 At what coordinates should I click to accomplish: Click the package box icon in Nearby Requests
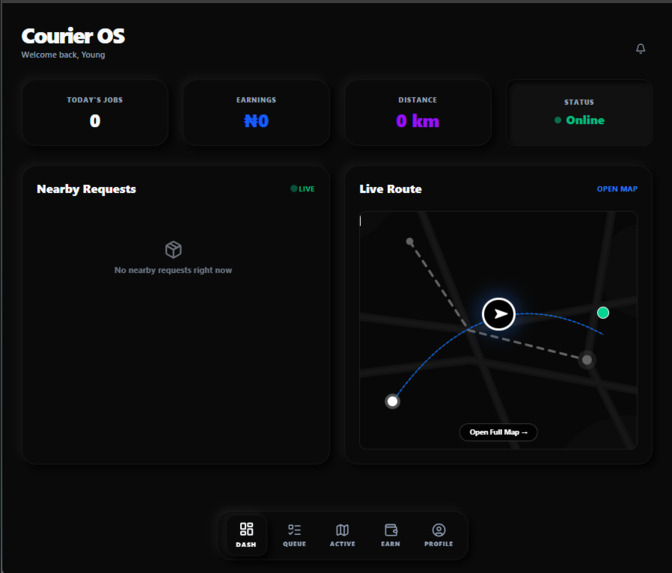[x=173, y=249]
